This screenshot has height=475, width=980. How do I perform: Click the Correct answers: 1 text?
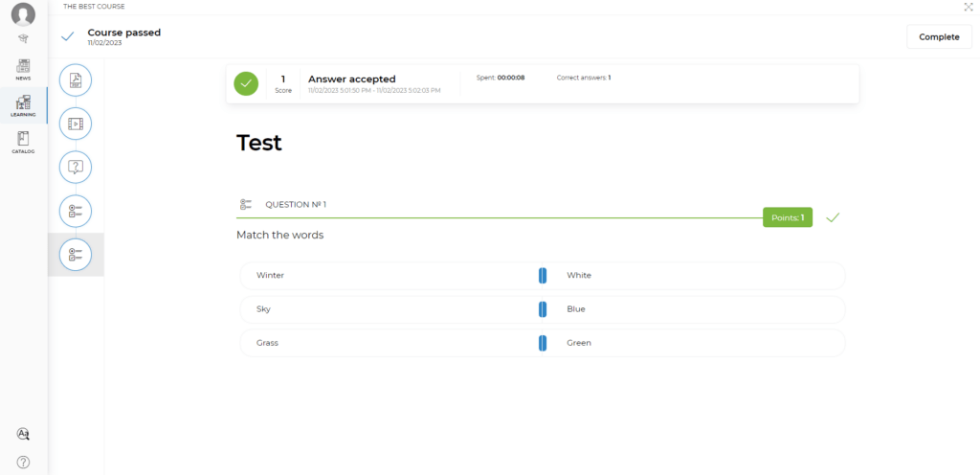coord(584,78)
